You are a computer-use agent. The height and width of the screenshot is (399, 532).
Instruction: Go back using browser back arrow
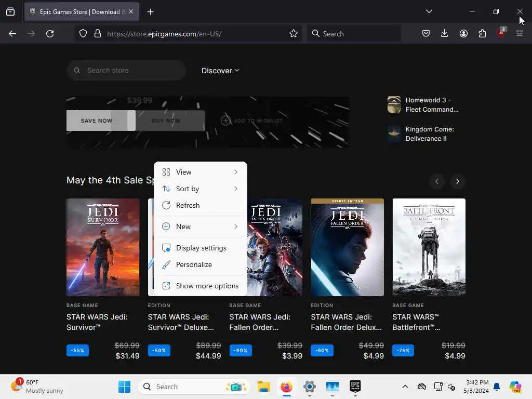click(x=12, y=34)
